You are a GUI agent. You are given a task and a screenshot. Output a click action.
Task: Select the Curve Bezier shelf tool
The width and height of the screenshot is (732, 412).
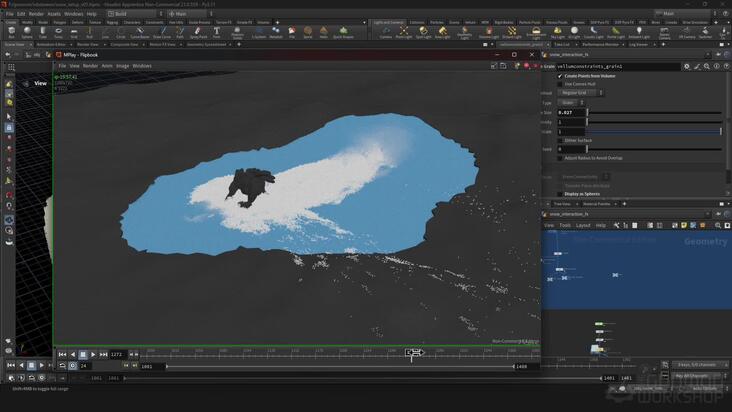point(140,32)
